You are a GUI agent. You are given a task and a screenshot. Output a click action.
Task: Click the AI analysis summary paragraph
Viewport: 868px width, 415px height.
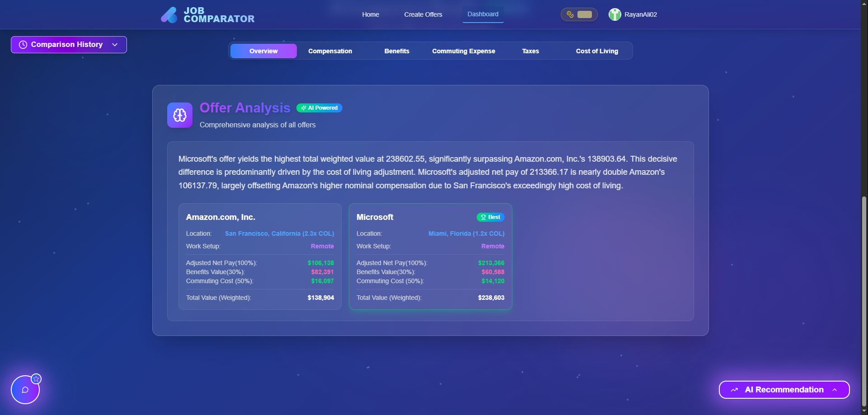pyautogui.click(x=428, y=172)
